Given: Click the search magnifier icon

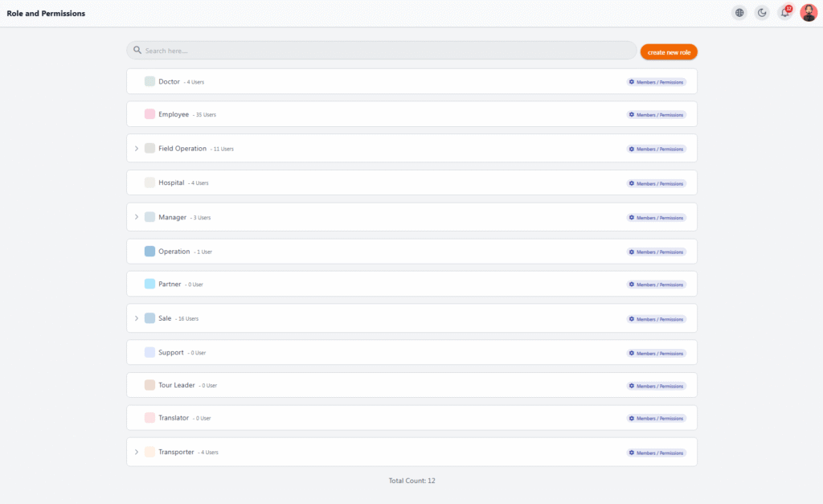Looking at the screenshot, I should [137, 51].
